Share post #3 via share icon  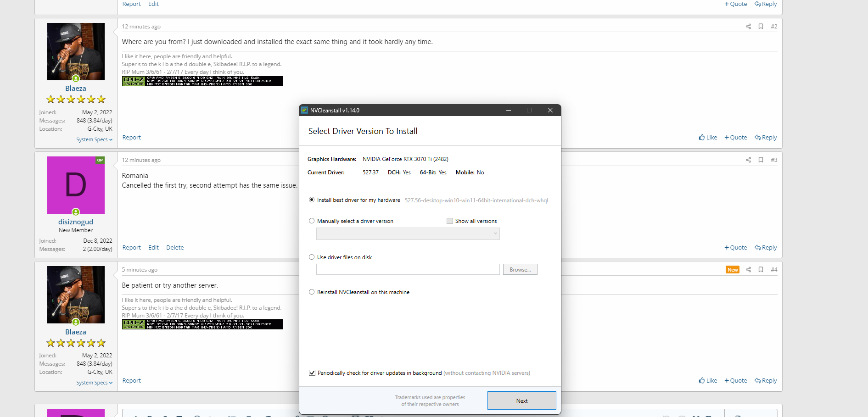click(749, 160)
